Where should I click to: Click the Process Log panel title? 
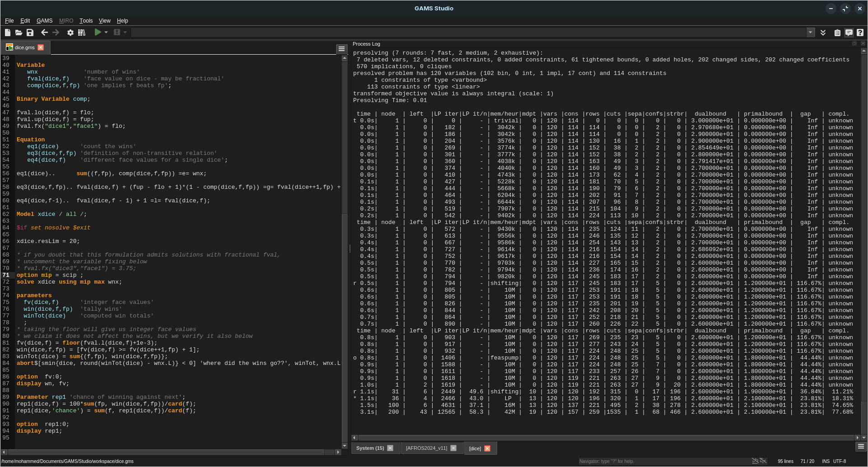coord(366,44)
